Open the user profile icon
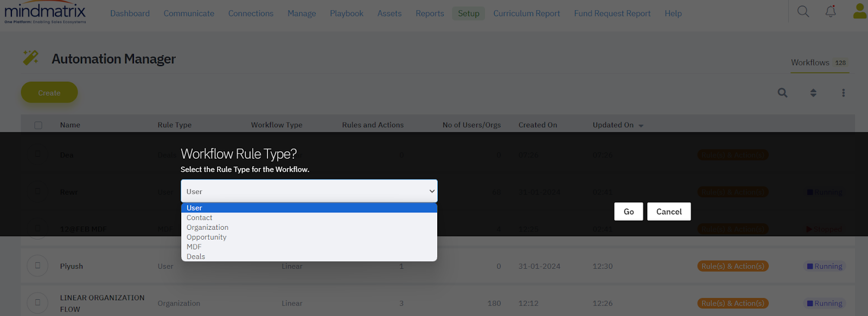Viewport: 868px width, 316px height. 860,11
